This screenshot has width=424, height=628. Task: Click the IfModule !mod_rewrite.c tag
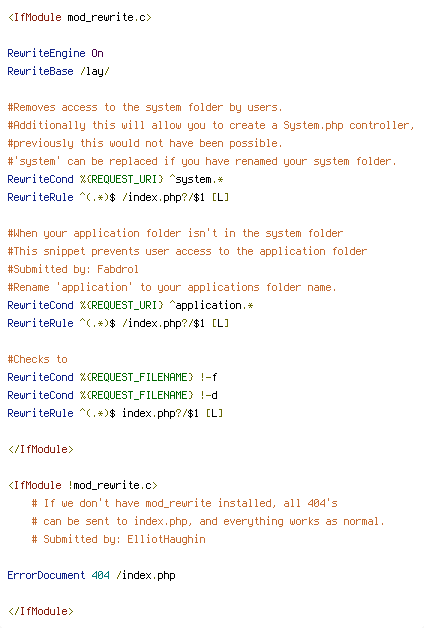pyautogui.click(x=83, y=485)
